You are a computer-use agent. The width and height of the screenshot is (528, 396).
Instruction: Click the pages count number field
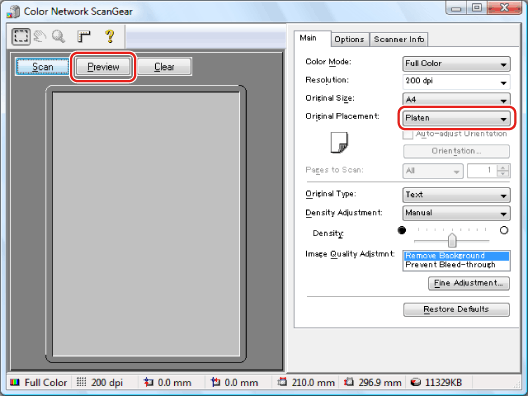pos(482,171)
